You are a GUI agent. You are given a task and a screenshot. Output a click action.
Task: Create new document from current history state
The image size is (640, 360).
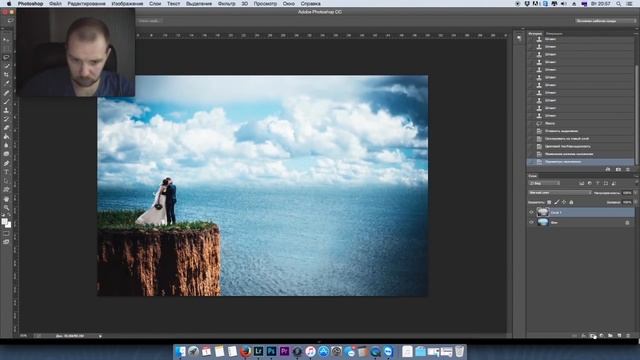pyautogui.click(x=608, y=169)
